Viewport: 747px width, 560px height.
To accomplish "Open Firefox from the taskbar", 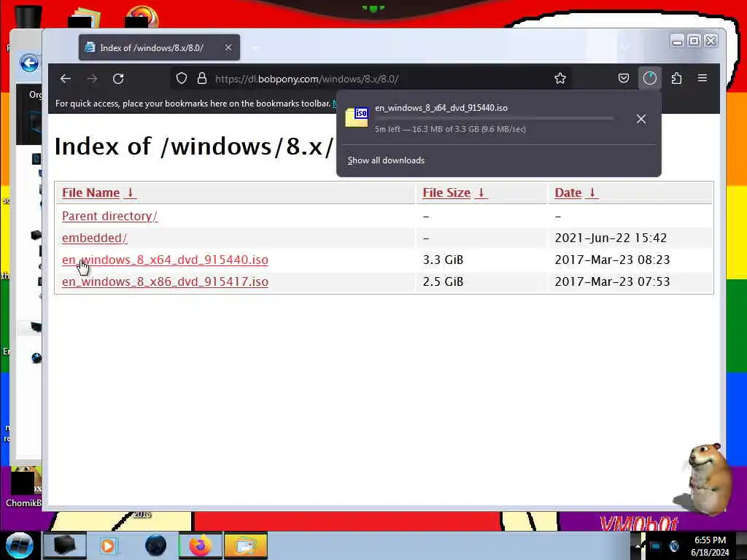I will click(x=201, y=545).
